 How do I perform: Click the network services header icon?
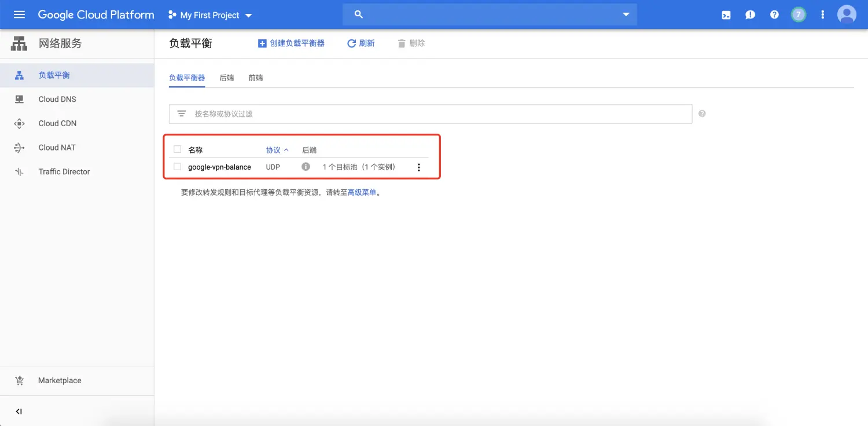coord(19,43)
